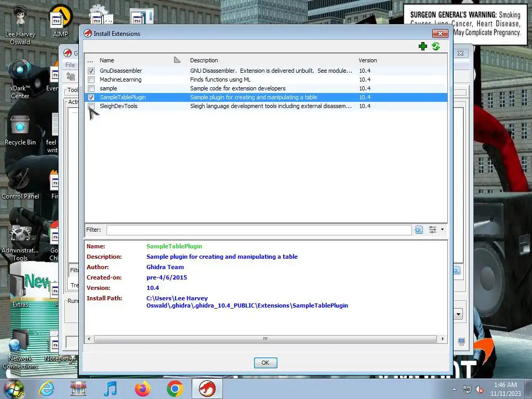Show hidden system tray icons arrow
This screenshot has height=399, width=532.
[x=454, y=389]
